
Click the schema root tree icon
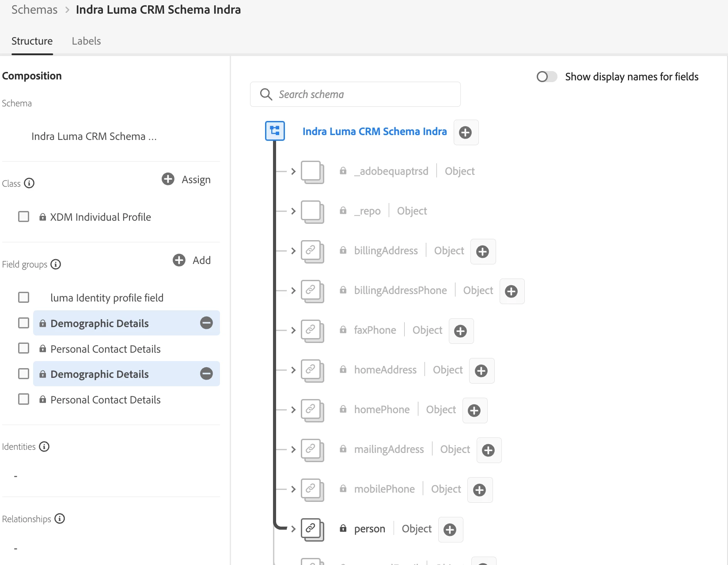click(x=275, y=131)
